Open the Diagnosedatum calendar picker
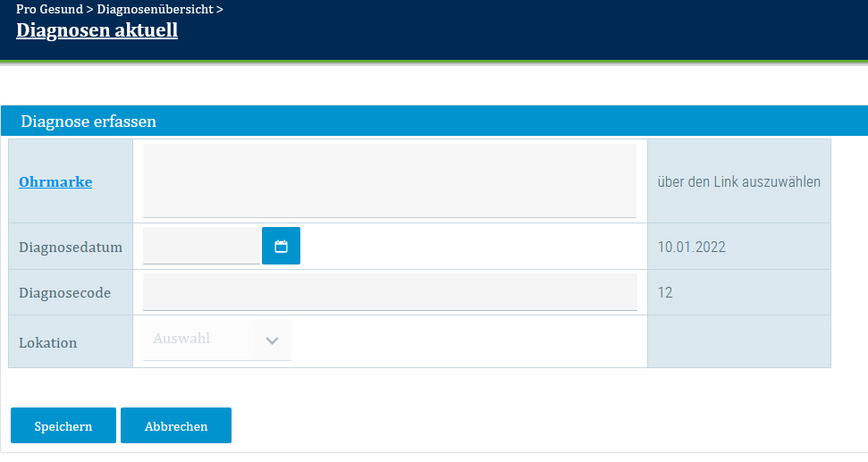The image size is (868, 462). click(281, 246)
